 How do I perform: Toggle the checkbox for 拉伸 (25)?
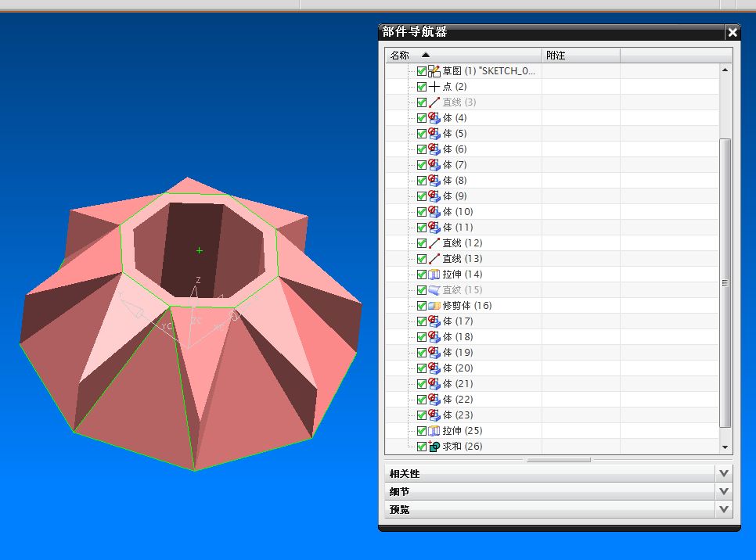coord(421,431)
